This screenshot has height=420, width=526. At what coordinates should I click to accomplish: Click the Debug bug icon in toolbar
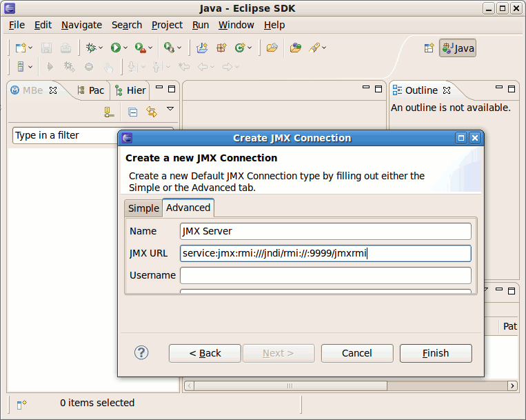point(90,48)
